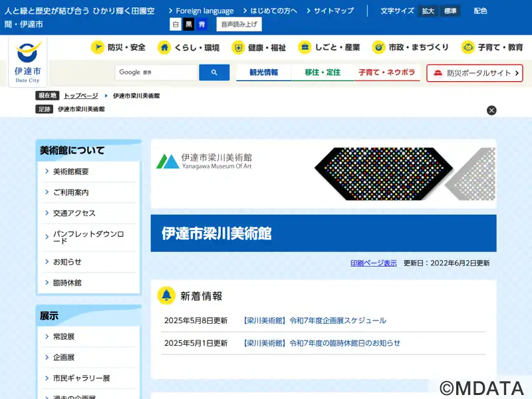Image resolution: width=532 pixels, height=399 pixels.
Task: Select black color scheme 黒
Action: (189, 25)
